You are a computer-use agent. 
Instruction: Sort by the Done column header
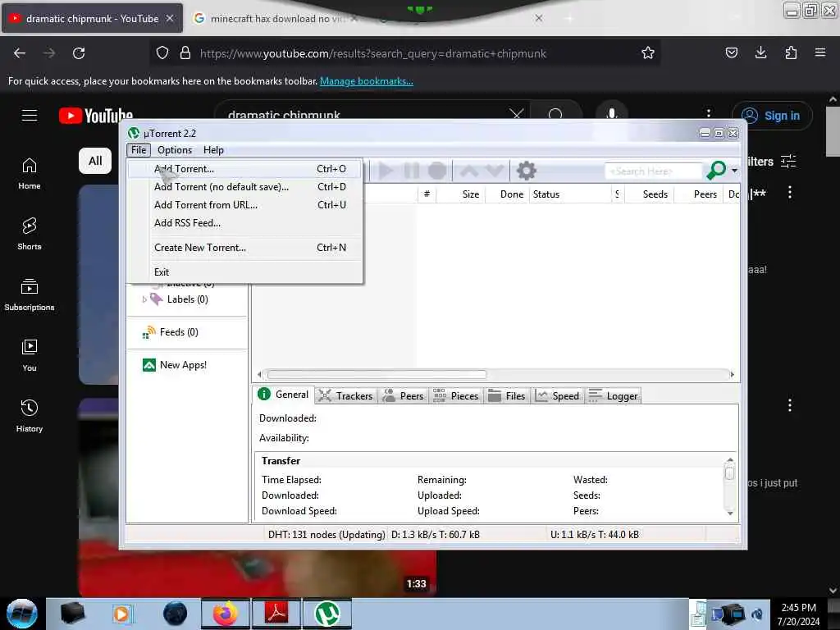point(507,194)
